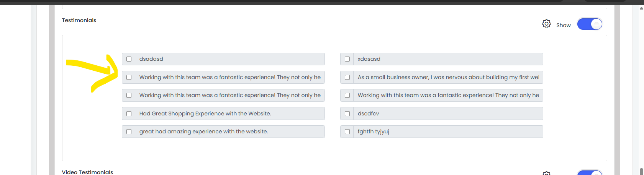Click the 'As a small business owner' field
644x175 pixels.
tap(448, 77)
